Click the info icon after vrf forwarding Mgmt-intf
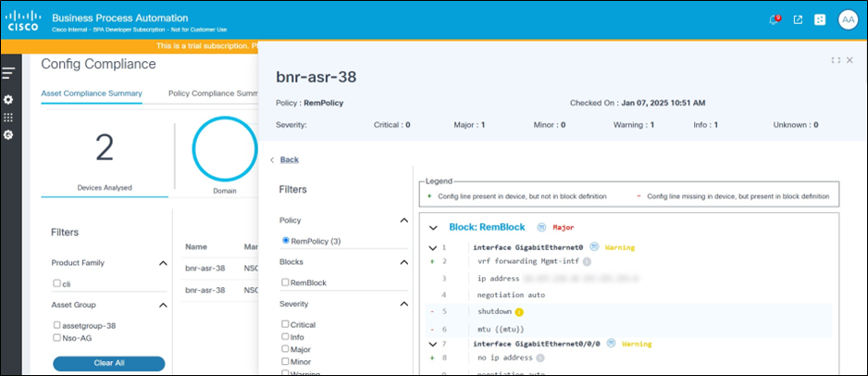Screen dimensions: 868x376 (x=587, y=261)
